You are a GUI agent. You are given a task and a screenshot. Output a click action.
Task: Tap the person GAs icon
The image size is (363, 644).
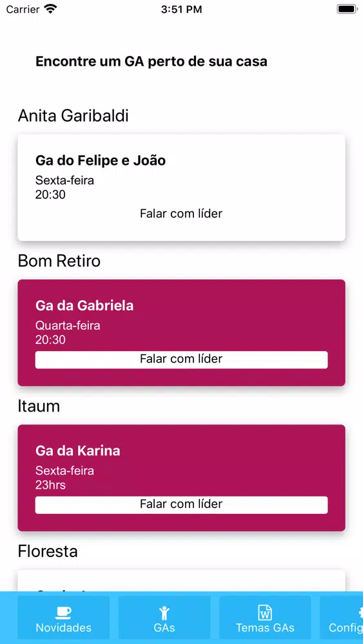(x=164, y=613)
